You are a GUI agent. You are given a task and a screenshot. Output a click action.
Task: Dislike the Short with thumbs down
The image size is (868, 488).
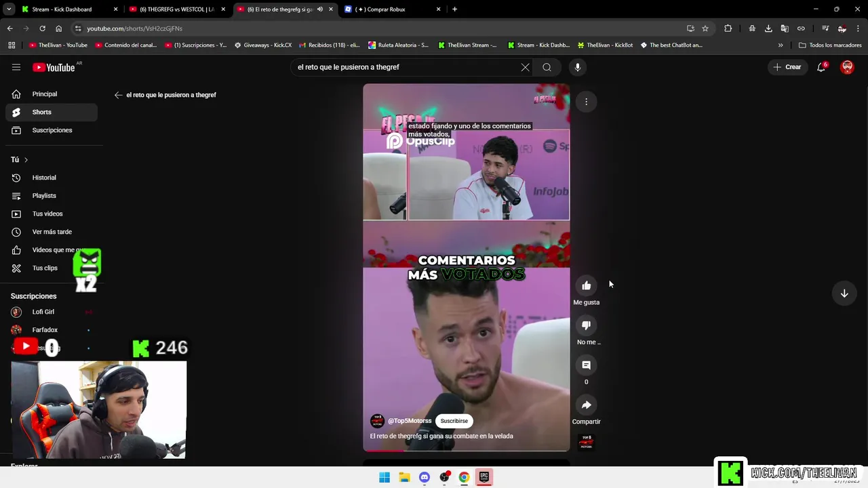587,325
